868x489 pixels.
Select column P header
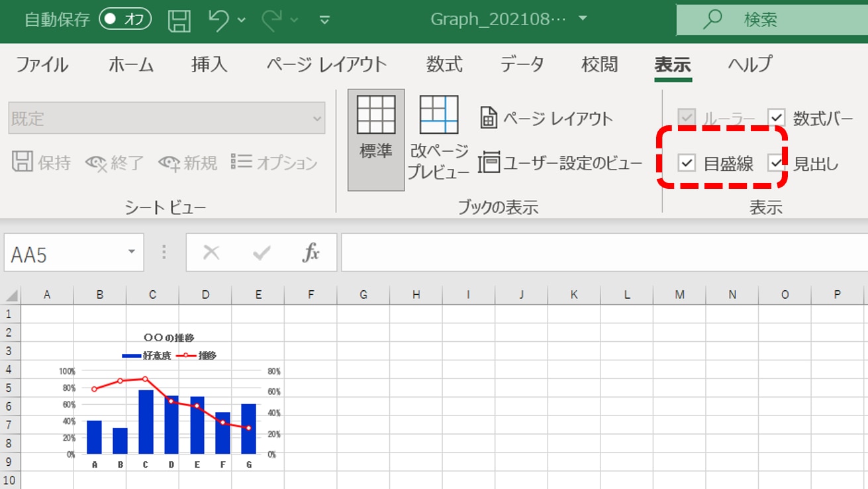[838, 295]
